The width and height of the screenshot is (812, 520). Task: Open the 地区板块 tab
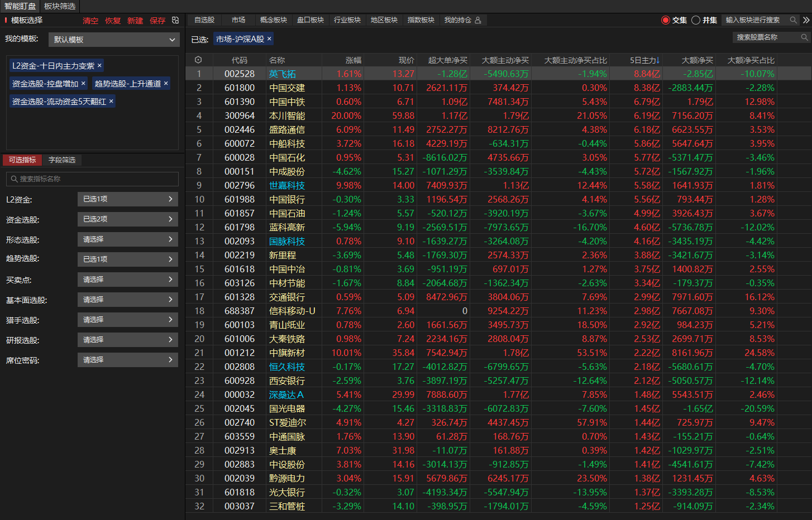384,20
